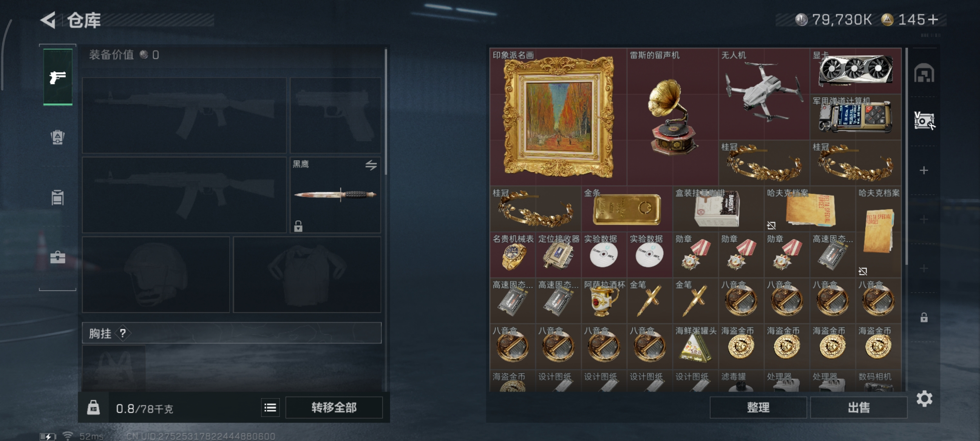Click the stash inventory scrollbar
This screenshot has width=980, height=441.
pos(906,157)
